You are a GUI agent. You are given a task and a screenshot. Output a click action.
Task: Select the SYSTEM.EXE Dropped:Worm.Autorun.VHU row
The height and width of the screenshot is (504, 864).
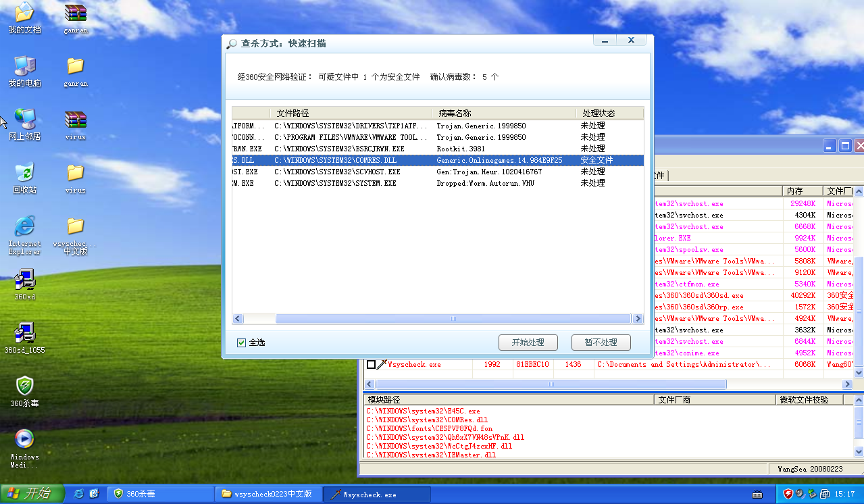tap(438, 183)
